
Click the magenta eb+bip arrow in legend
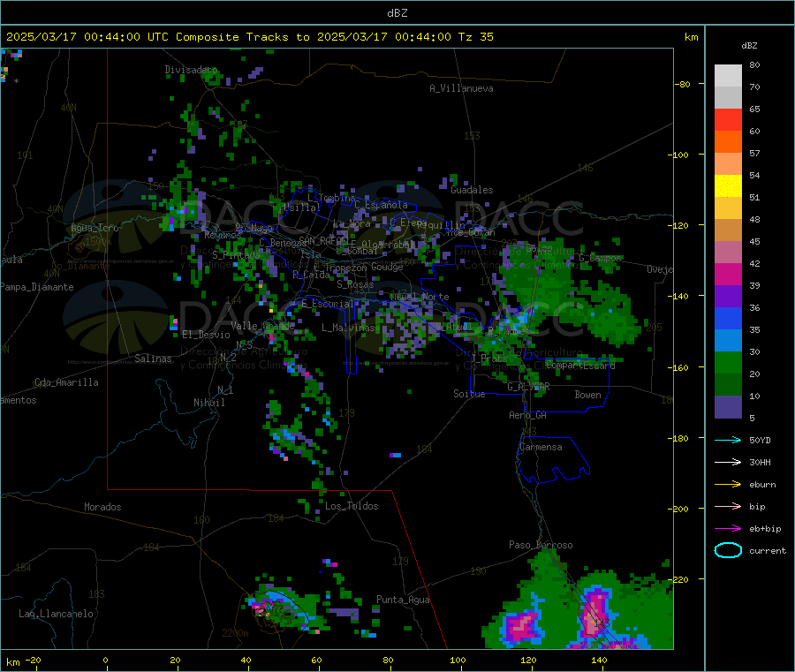coord(728,529)
